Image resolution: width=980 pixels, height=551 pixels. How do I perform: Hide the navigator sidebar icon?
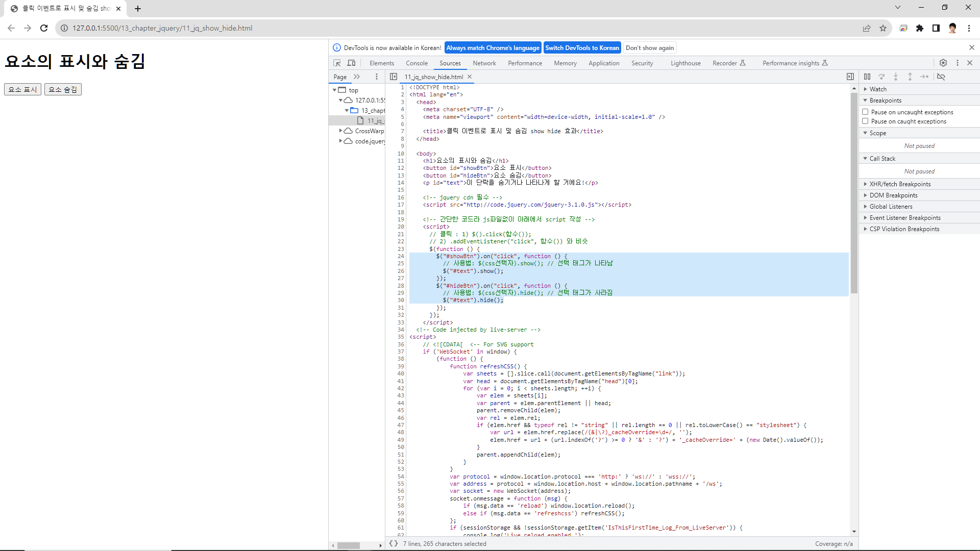point(394,77)
